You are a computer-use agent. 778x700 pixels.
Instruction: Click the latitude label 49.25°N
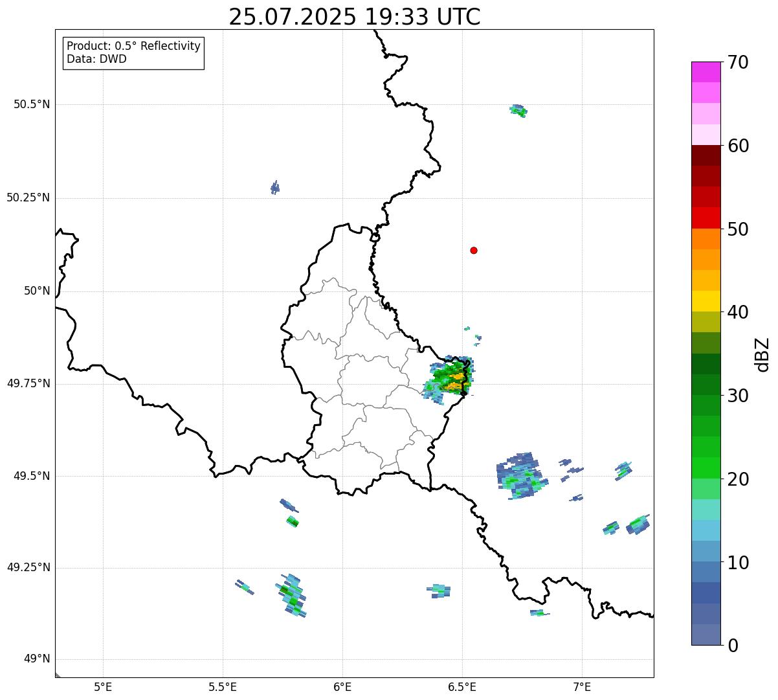click(28, 568)
